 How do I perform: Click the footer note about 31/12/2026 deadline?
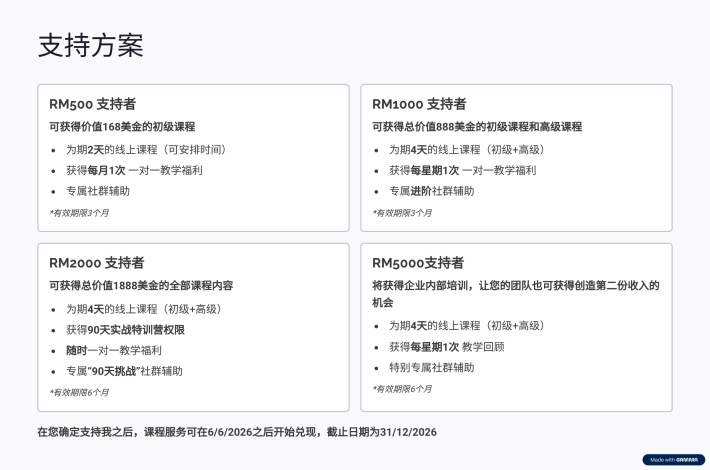[237, 432]
